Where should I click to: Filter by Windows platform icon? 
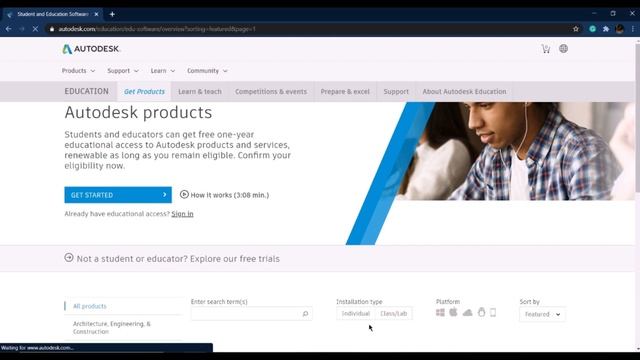coord(440,313)
